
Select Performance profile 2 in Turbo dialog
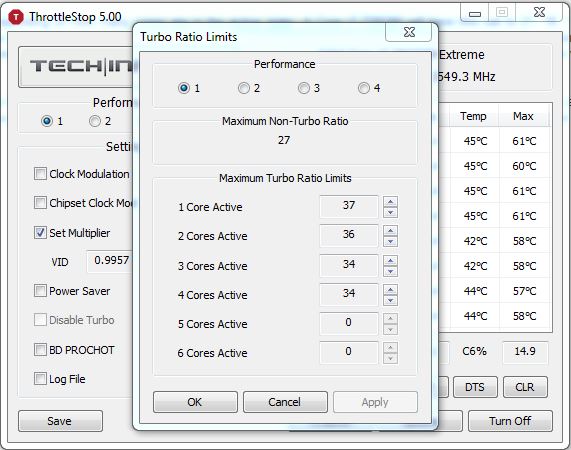(x=244, y=88)
